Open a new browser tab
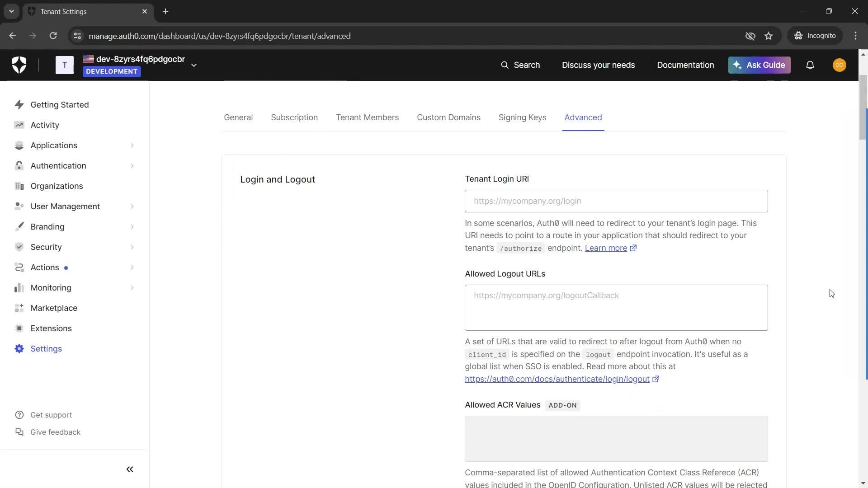This screenshot has width=868, height=488. (165, 11)
